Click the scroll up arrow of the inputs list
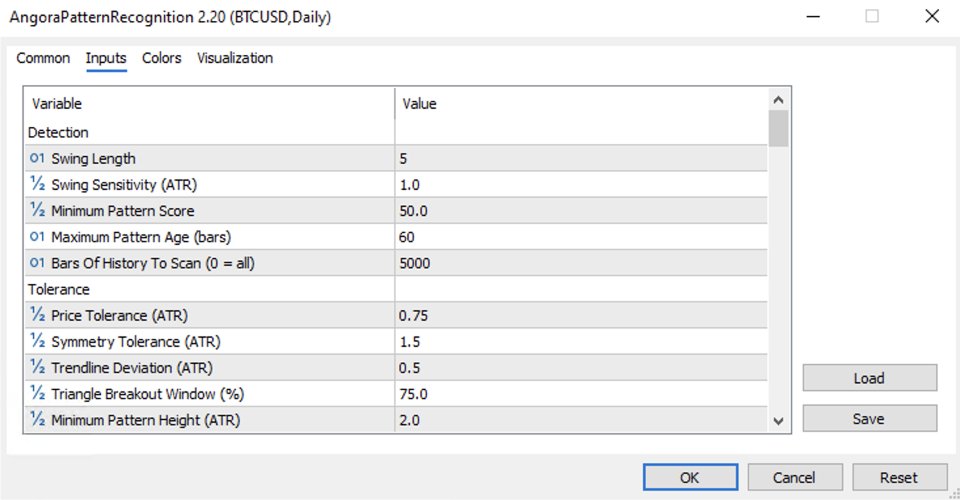The image size is (960, 500). point(778,100)
